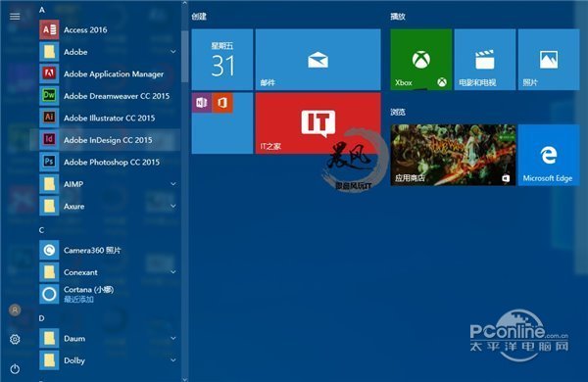The width and height of the screenshot is (588, 382).
Task: Open the Microsoft Edge tile
Action: [x=549, y=155]
